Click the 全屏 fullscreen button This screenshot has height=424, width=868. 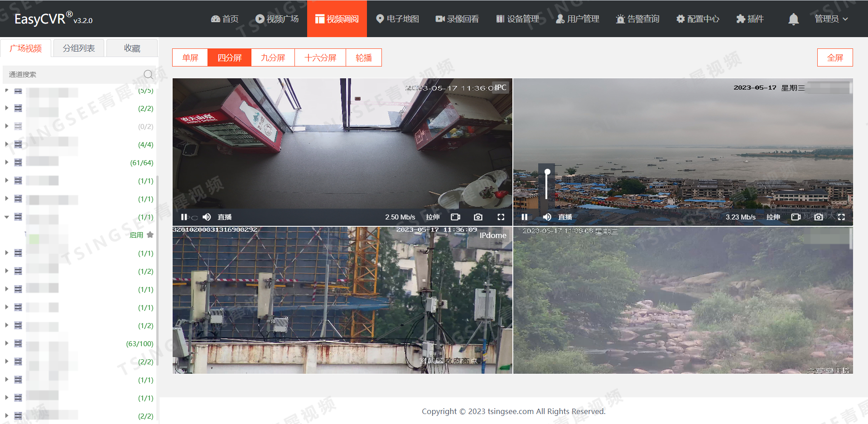(x=834, y=57)
